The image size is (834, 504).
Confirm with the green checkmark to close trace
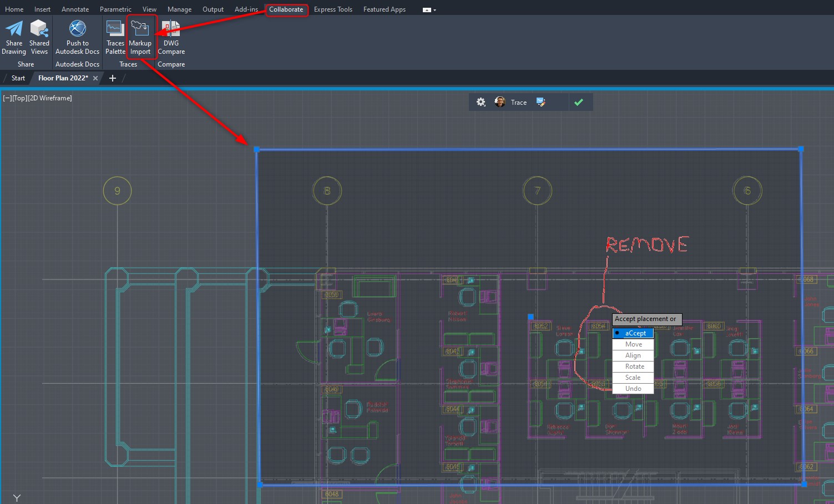579,102
